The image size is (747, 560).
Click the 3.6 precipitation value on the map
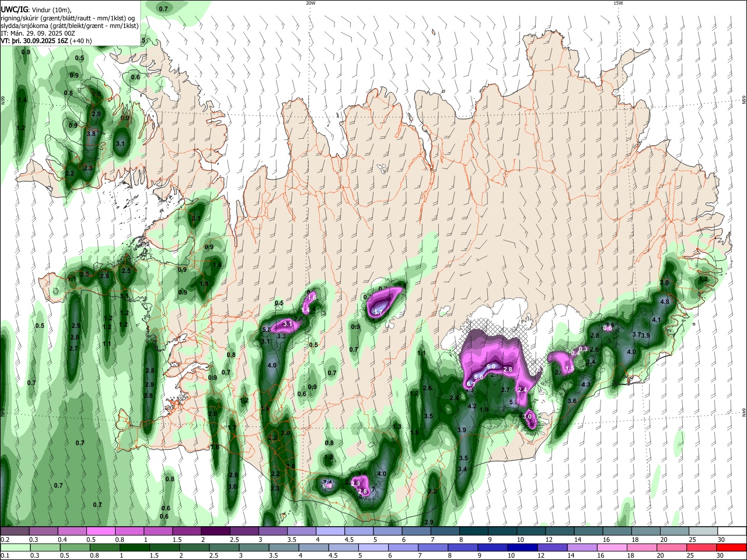573,401
